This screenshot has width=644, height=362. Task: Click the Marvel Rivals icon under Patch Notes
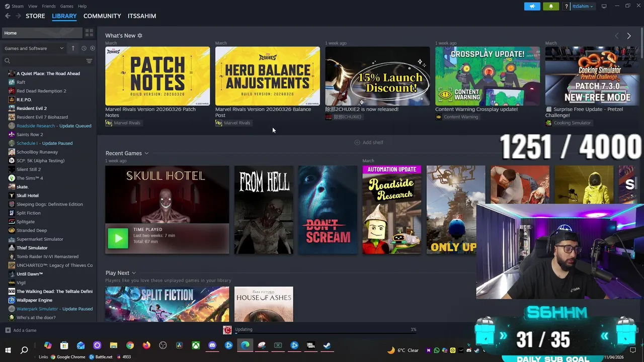(x=109, y=123)
